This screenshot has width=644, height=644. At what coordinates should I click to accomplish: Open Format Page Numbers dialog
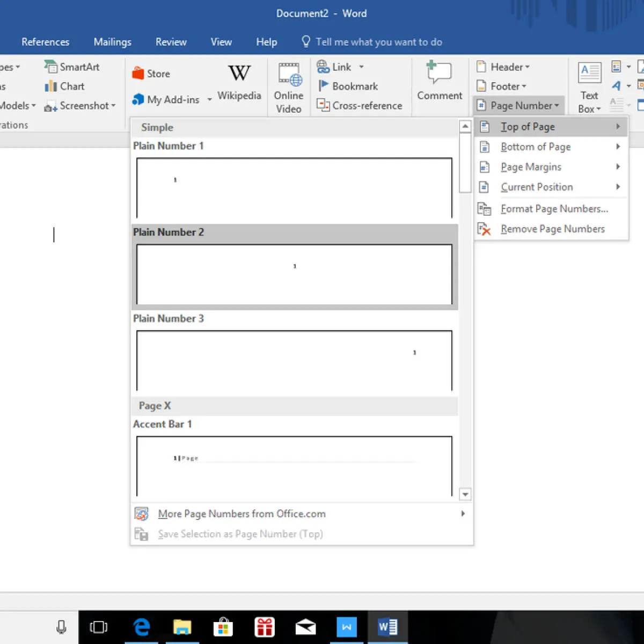[x=551, y=209]
